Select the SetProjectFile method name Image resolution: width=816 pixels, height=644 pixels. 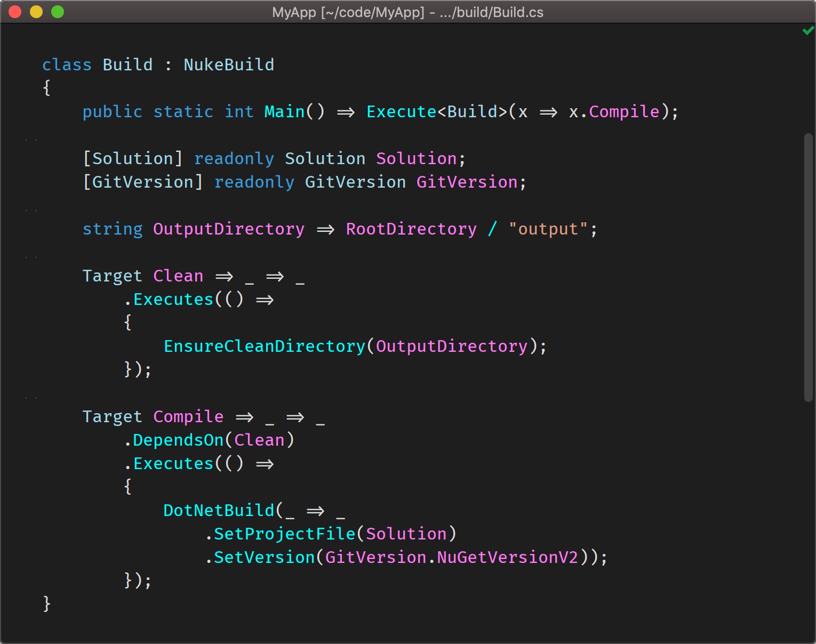point(284,534)
